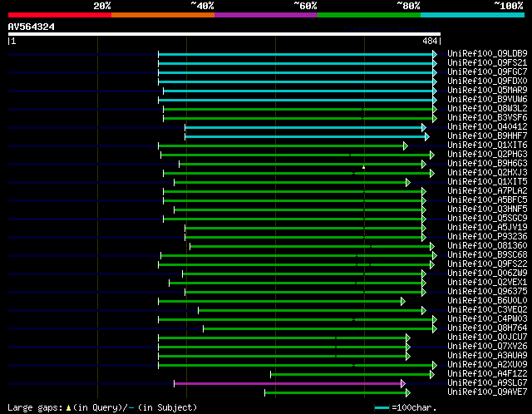
Task: Select the UniRef100_B9VUW6 label
Action: pos(487,100)
